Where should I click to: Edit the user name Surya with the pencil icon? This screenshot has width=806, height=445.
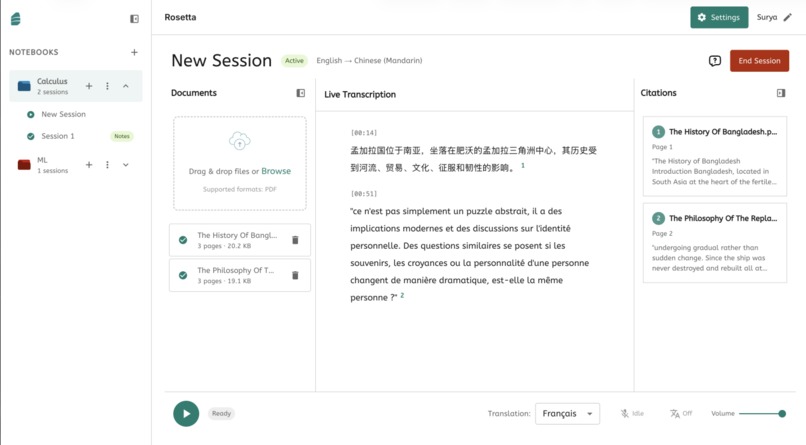(787, 17)
